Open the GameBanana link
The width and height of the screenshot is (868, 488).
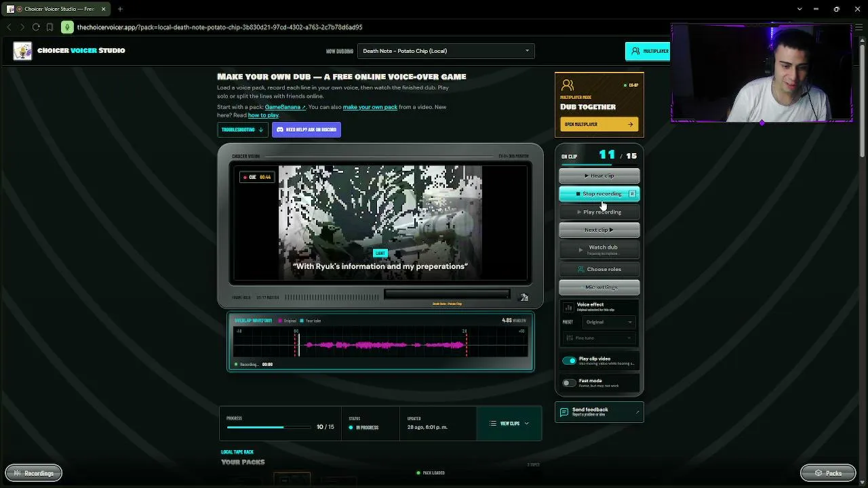285,107
